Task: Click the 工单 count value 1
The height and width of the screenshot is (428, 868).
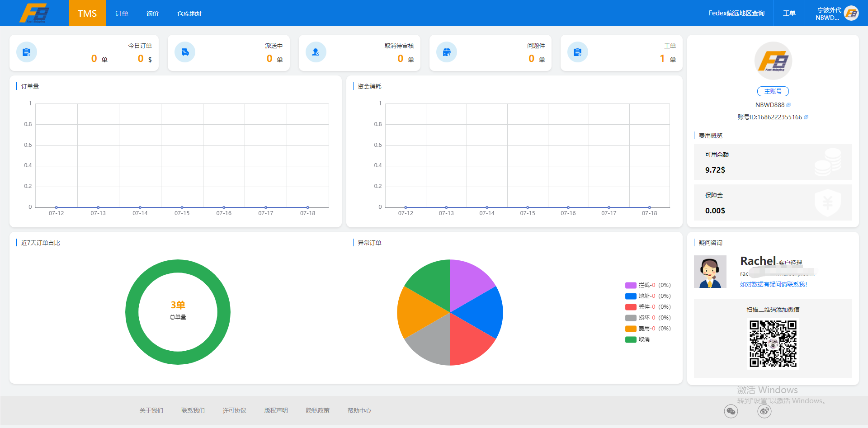Action: pyautogui.click(x=662, y=58)
